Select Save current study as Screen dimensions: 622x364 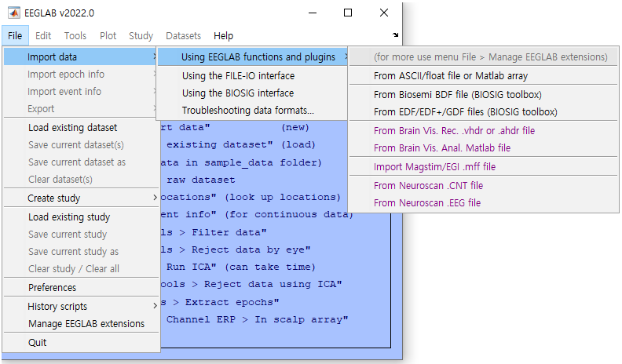[81, 252]
